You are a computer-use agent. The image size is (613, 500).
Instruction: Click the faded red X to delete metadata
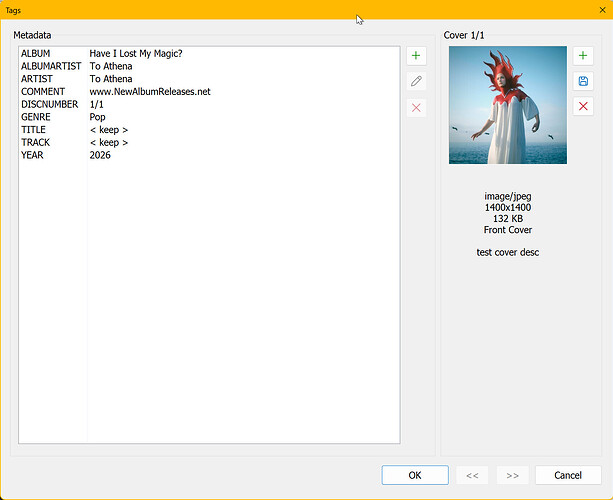(x=416, y=108)
